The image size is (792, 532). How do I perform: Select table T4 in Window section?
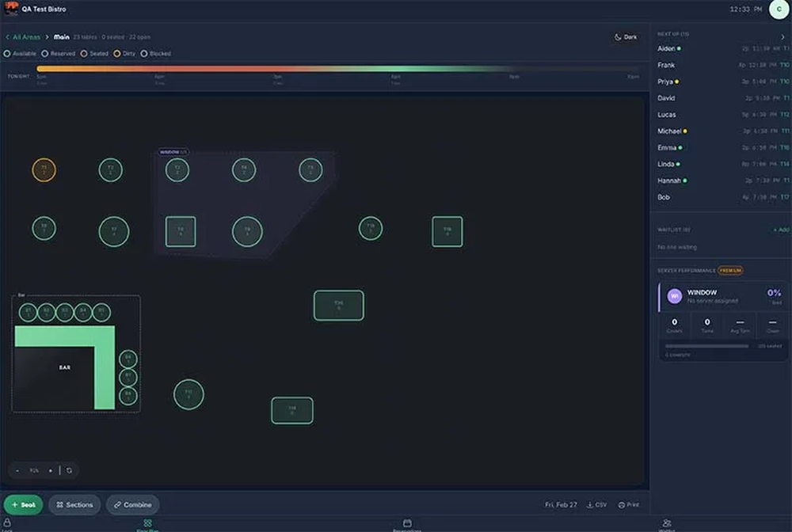pos(244,170)
